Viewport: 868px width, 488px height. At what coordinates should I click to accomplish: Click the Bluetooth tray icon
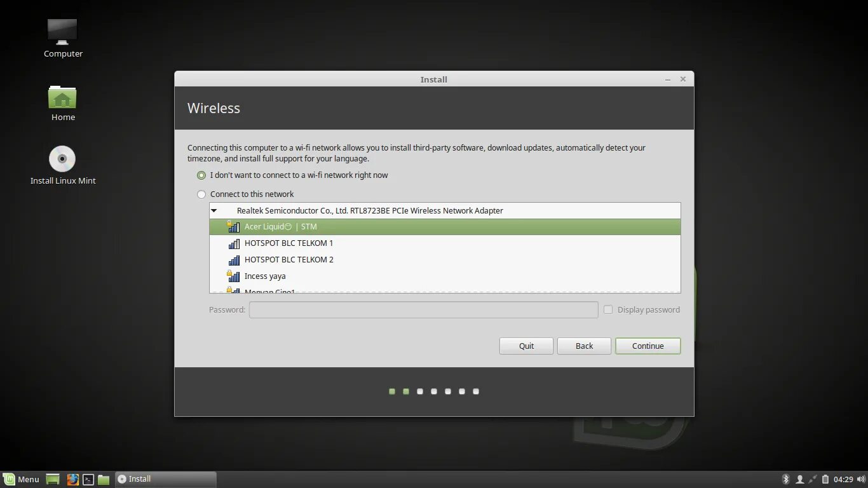point(785,479)
